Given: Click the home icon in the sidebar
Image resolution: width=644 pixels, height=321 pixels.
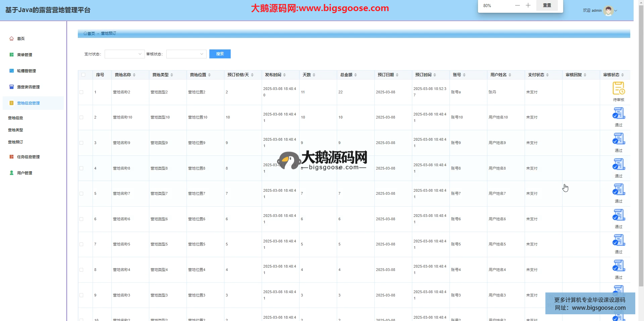Looking at the screenshot, I should [x=11, y=39].
